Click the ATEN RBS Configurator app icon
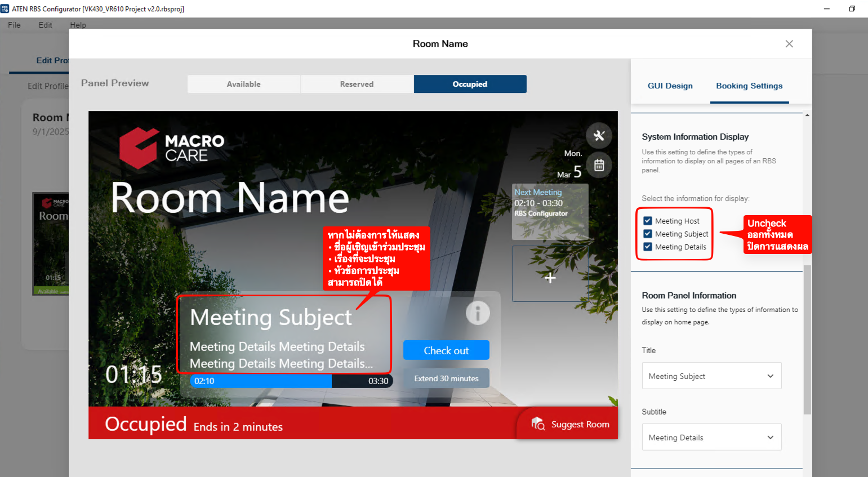The height and width of the screenshot is (477, 868). (5, 8)
